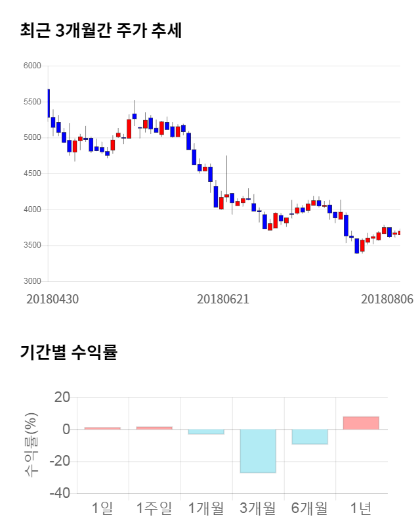Click the 3000 price axis label

32,281
